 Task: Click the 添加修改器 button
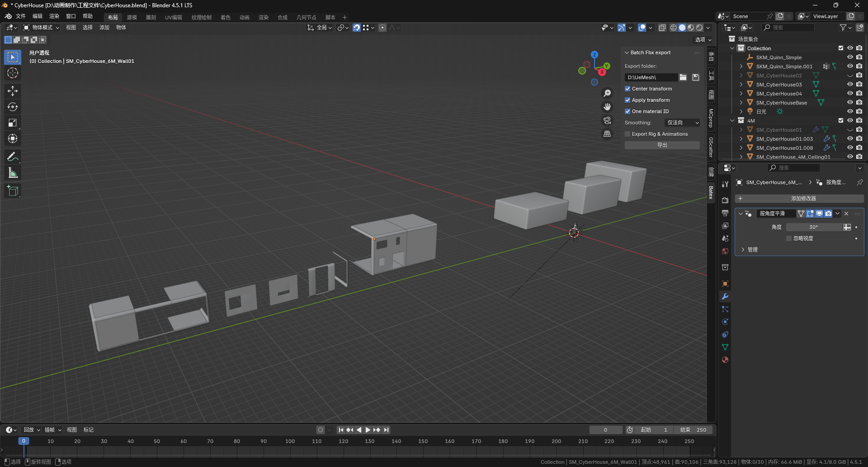click(x=799, y=199)
